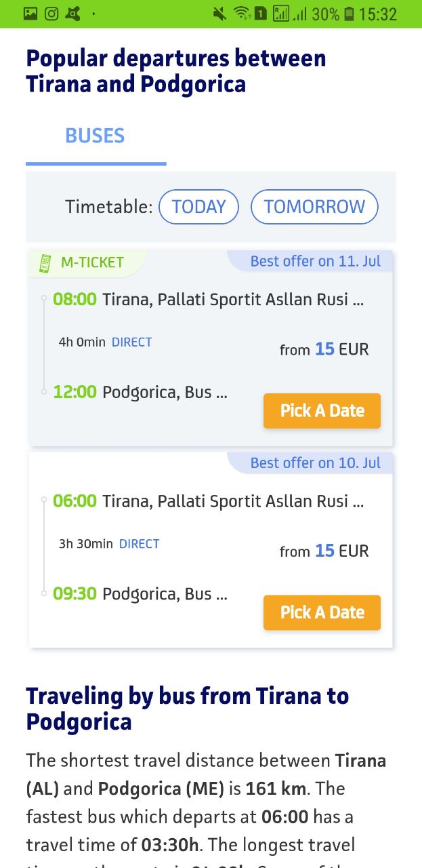The width and height of the screenshot is (422, 868).
Task: Pick a date for the 08:00 departure
Action: (322, 411)
